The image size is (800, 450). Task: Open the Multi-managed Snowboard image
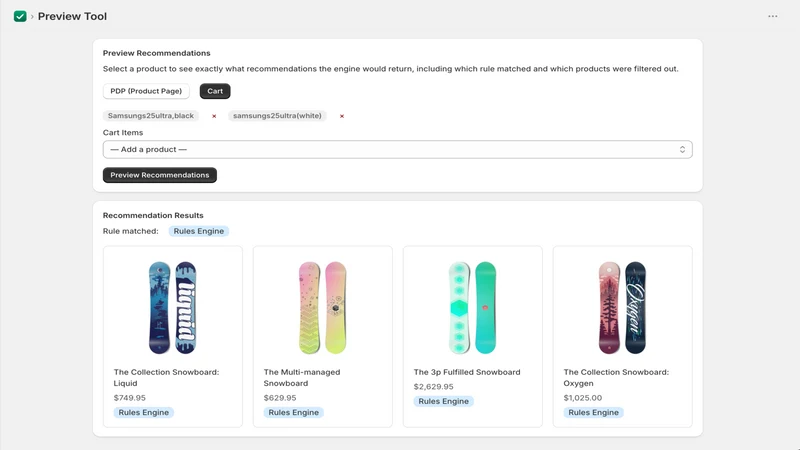(322, 308)
